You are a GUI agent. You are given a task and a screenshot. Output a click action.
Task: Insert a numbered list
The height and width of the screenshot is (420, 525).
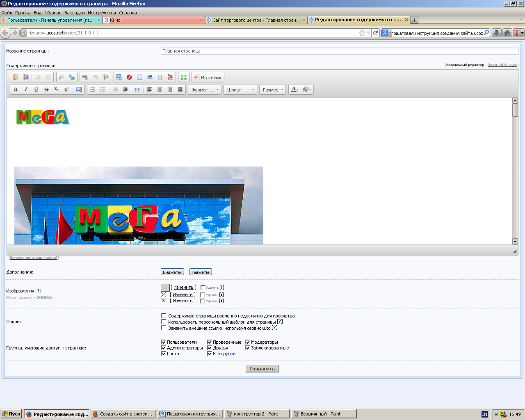tap(92, 89)
